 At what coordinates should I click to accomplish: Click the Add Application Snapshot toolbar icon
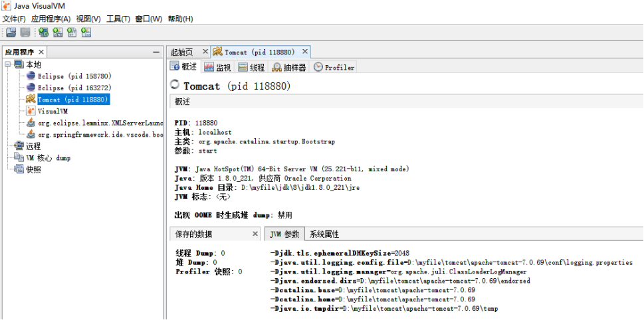click(x=86, y=33)
